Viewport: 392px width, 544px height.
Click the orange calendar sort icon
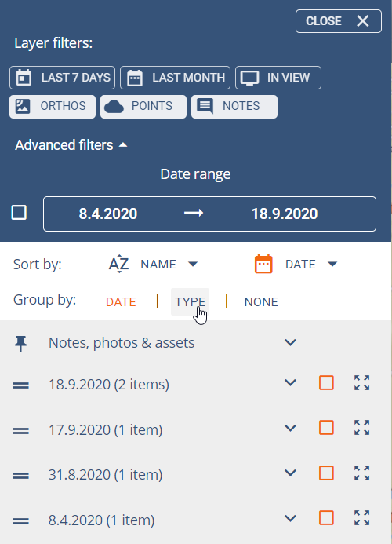pyautogui.click(x=263, y=265)
